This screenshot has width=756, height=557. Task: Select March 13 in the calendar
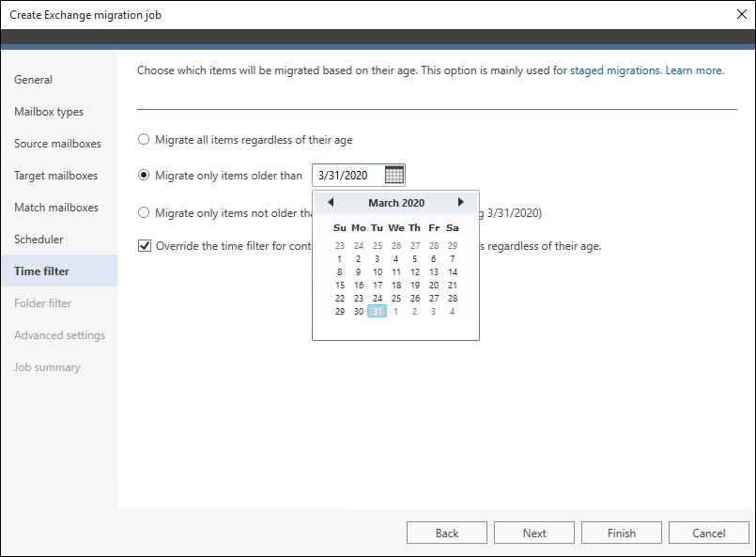434,272
